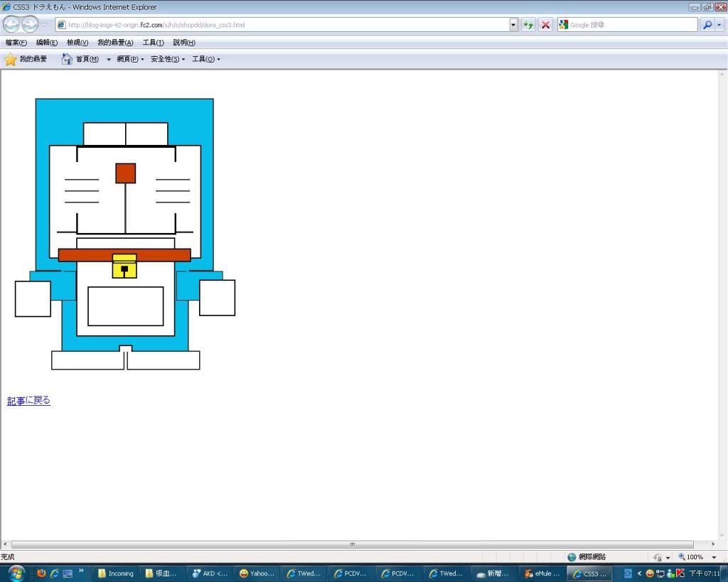Open the search provider dropdown arrow
Viewport: 728px width, 582px height.
pyautogui.click(x=719, y=25)
